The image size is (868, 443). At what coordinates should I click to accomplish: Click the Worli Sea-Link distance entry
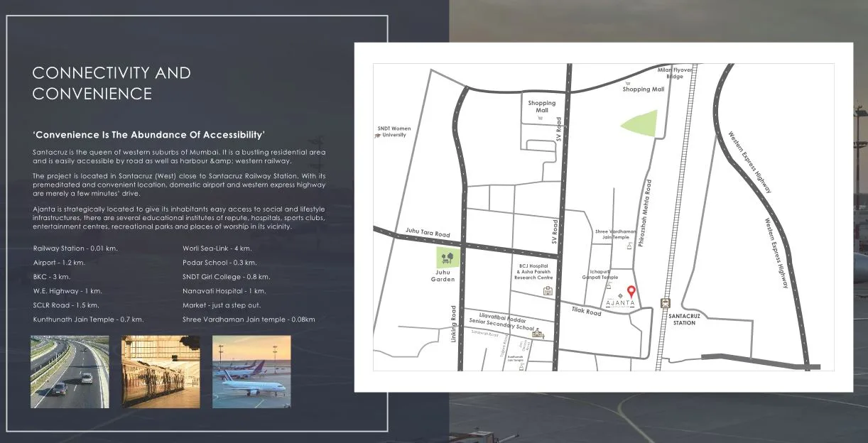(216, 248)
